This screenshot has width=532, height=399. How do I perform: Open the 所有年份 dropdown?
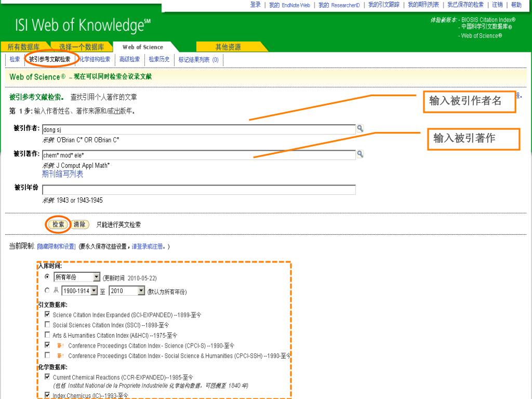click(77, 277)
